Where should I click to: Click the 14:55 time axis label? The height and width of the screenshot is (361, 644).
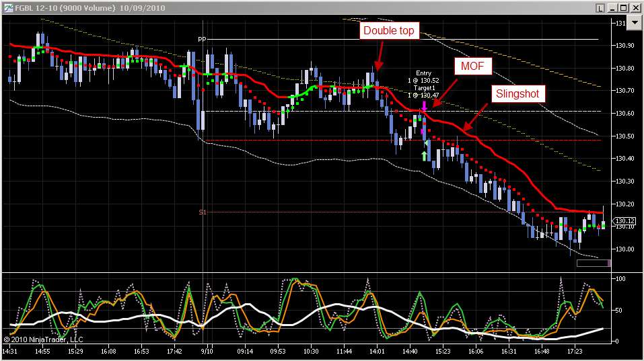(x=42, y=351)
